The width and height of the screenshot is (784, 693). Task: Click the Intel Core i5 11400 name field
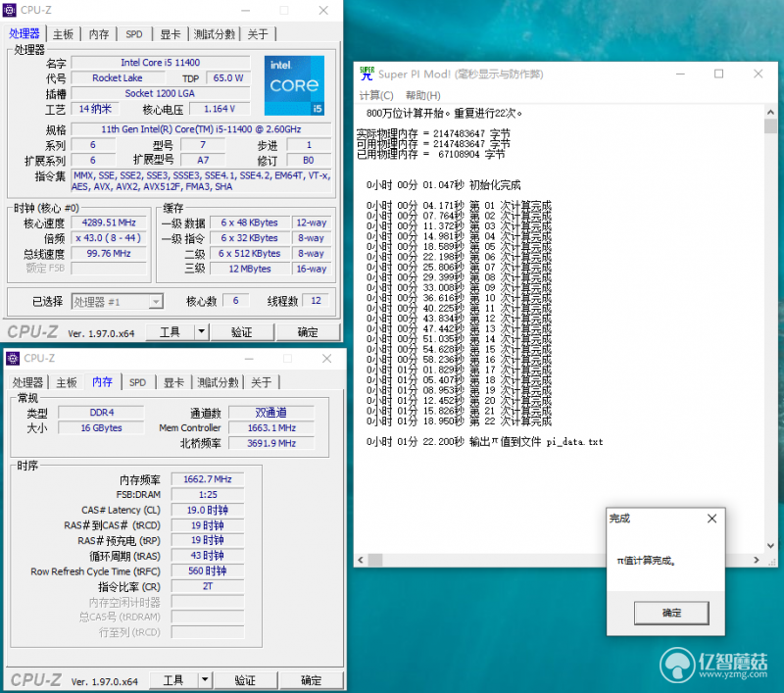tap(161, 63)
